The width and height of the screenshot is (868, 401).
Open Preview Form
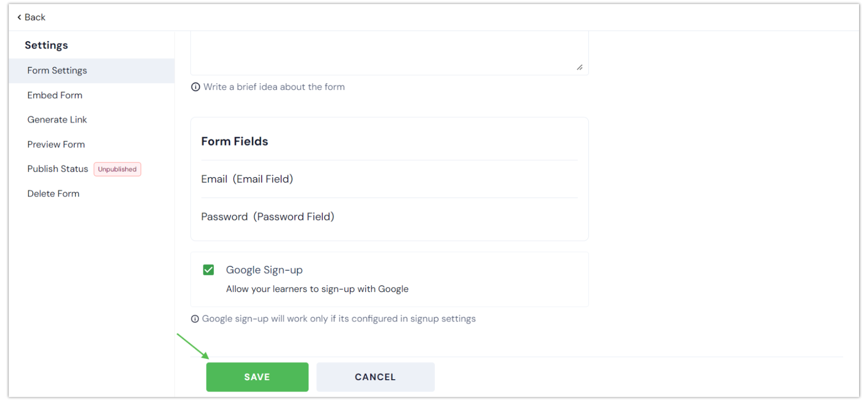(x=56, y=144)
